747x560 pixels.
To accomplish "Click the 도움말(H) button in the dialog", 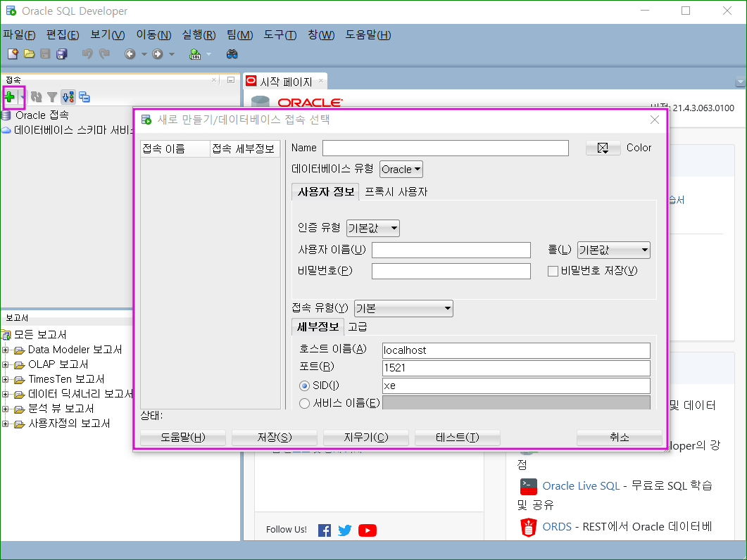I will [x=183, y=437].
